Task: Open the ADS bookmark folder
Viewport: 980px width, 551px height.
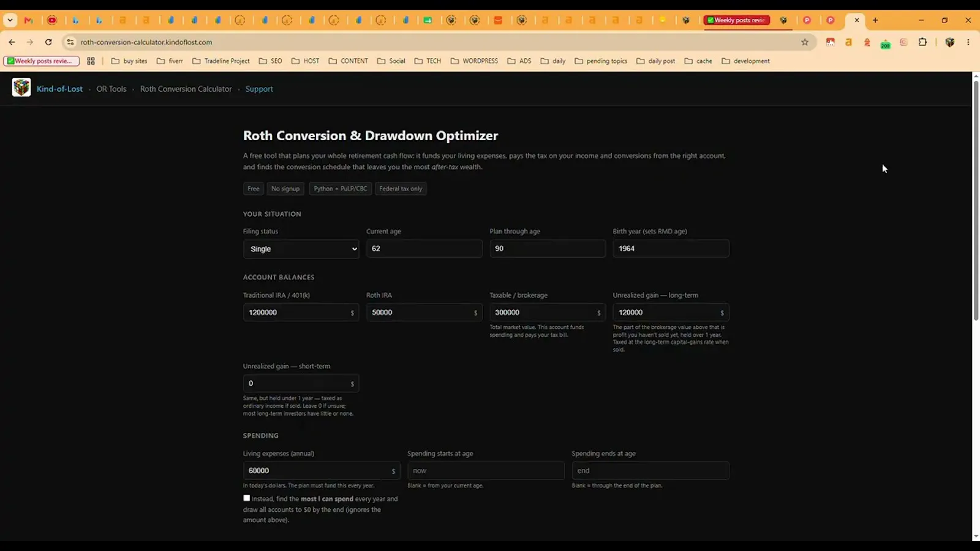Action: tap(519, 61)
